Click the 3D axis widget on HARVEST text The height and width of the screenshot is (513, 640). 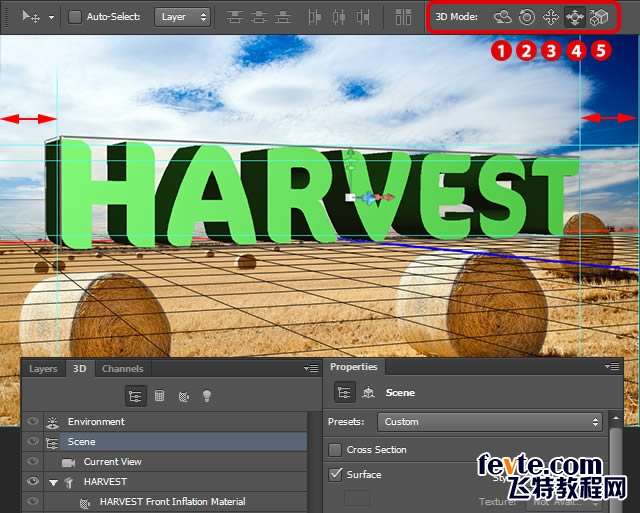(369, 198)
